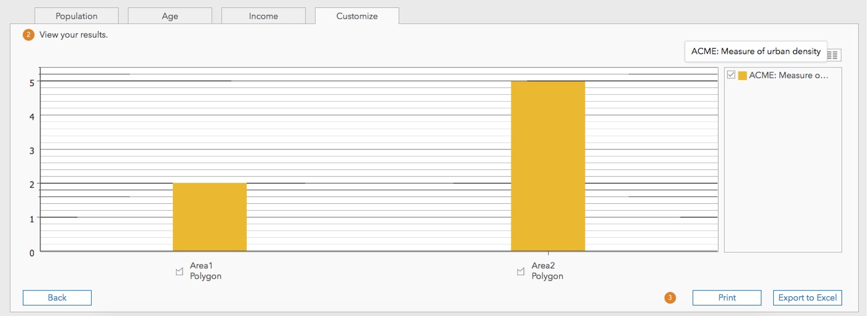Click the ACME Measure legend label
The height and width of the screenshot is (316, 868).
[788, 75]
